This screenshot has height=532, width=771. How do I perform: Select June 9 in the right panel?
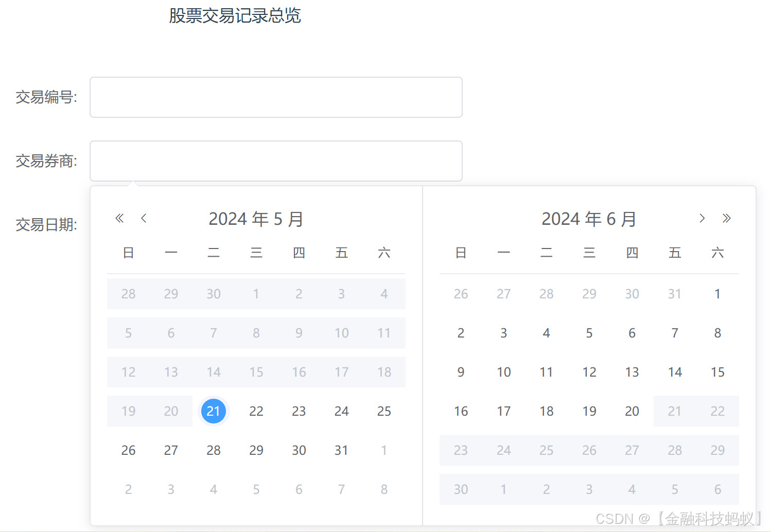click(x=461, y=372)
